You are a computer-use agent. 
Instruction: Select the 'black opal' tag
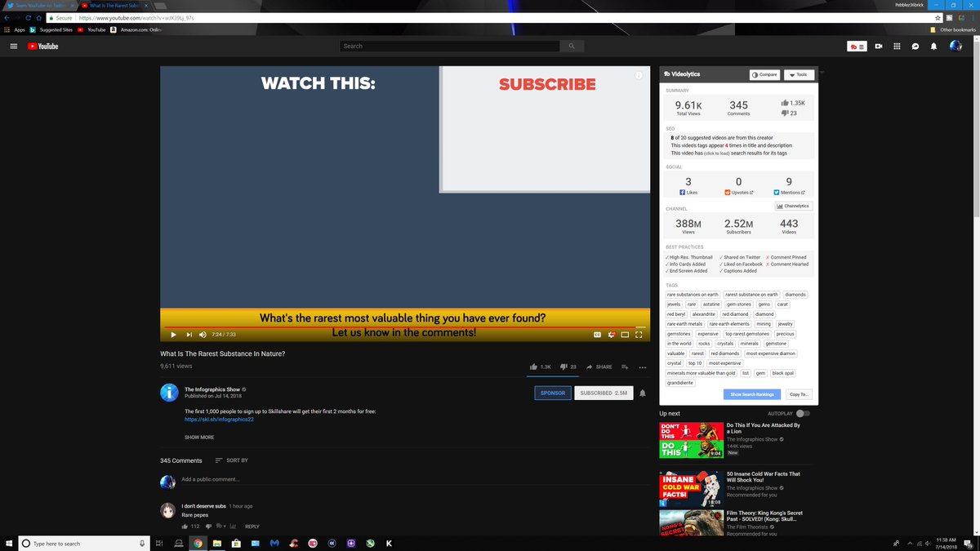click(782, 373)
